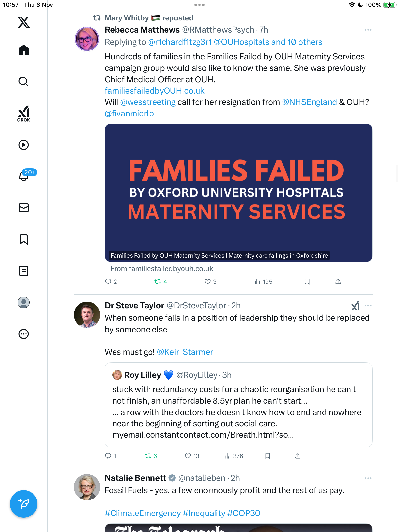Open the Video play icon in sidebar

pos(24,145)
